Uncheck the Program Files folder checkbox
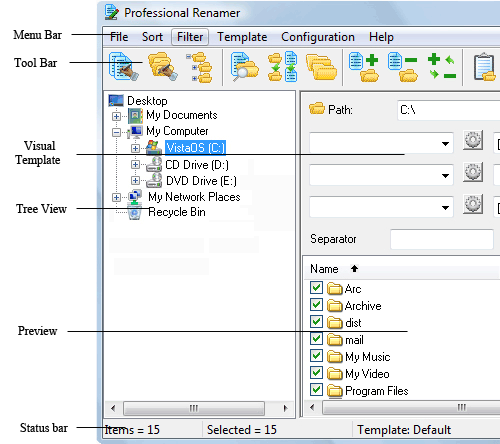This screenshot has height=444, width=500. 316,390
